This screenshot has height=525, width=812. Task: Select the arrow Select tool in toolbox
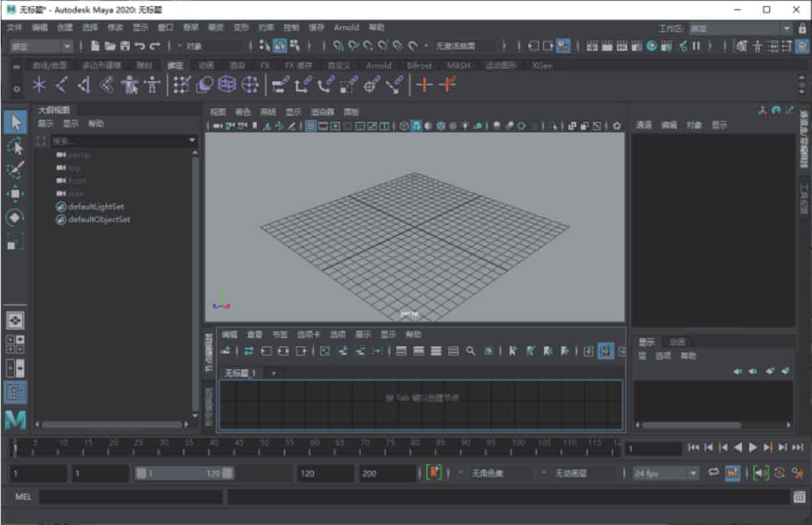tap(15, 122)
